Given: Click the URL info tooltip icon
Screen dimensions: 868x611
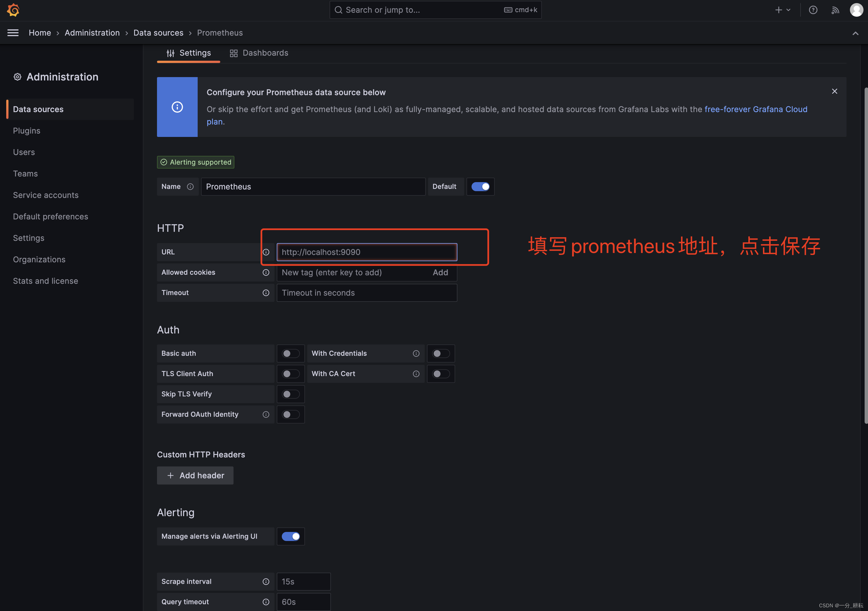Looking at the screenshot, I should pyautogui.click(x=266, y=252).
